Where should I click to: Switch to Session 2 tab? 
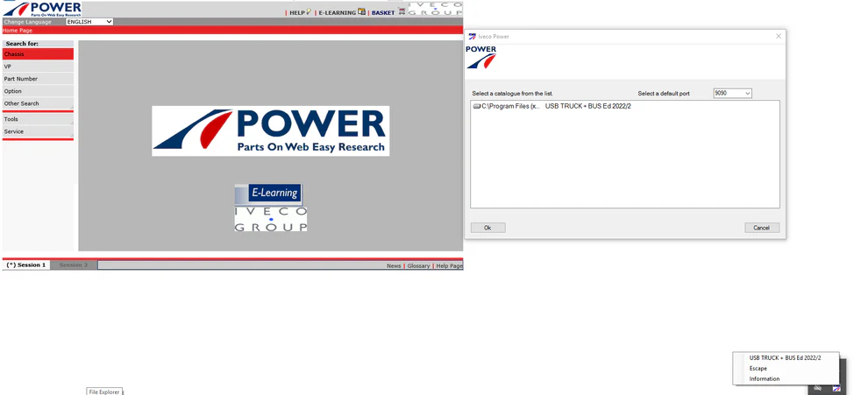tap(74, 265)
